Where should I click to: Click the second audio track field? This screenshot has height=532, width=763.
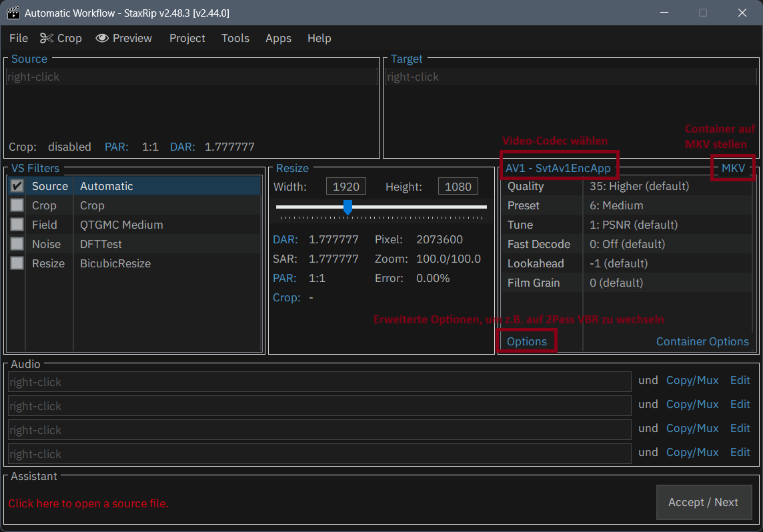[319, 405]
